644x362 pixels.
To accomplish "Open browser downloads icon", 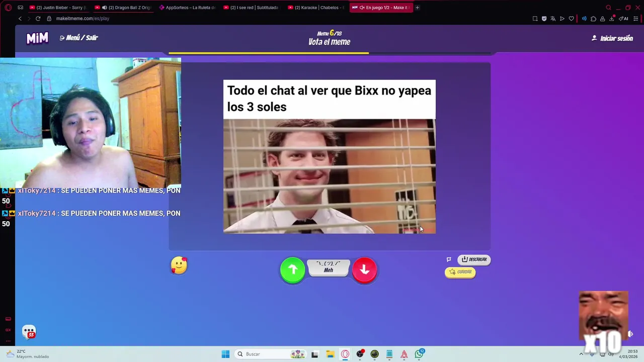I will [x=611, y=19].
